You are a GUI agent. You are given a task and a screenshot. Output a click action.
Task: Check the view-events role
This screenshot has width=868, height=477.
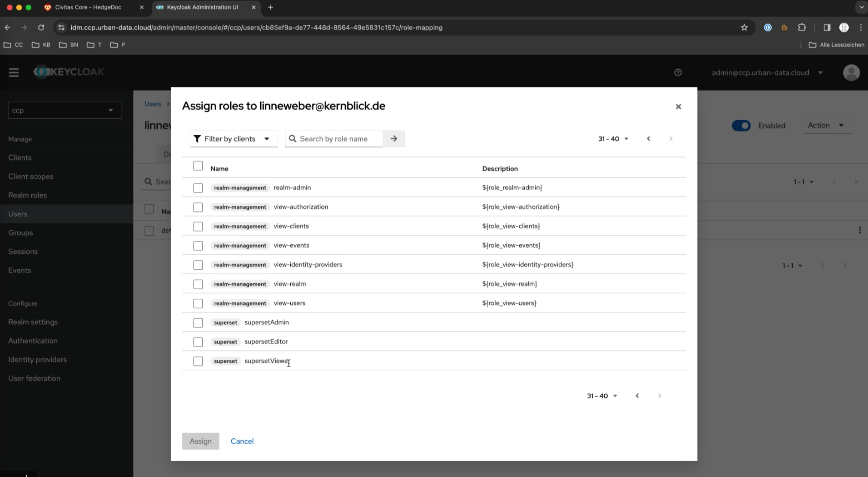coord(198,246)
